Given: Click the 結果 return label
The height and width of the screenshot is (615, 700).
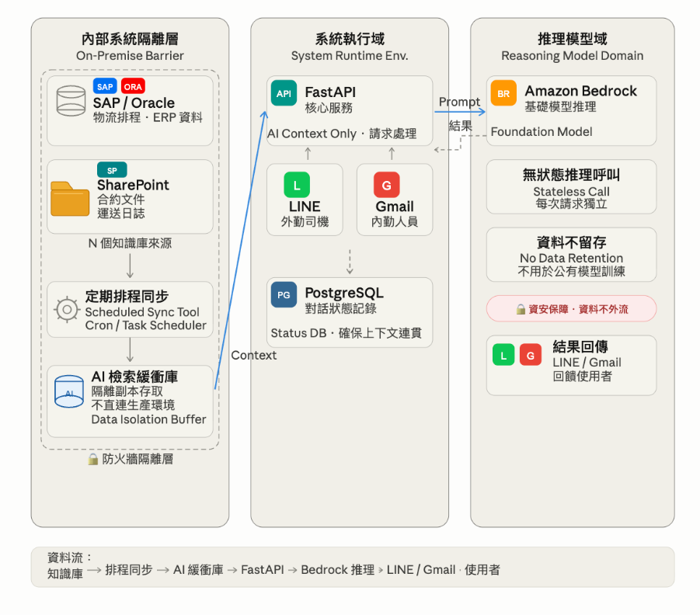Looking at the screenshot, I should (460, 126).
